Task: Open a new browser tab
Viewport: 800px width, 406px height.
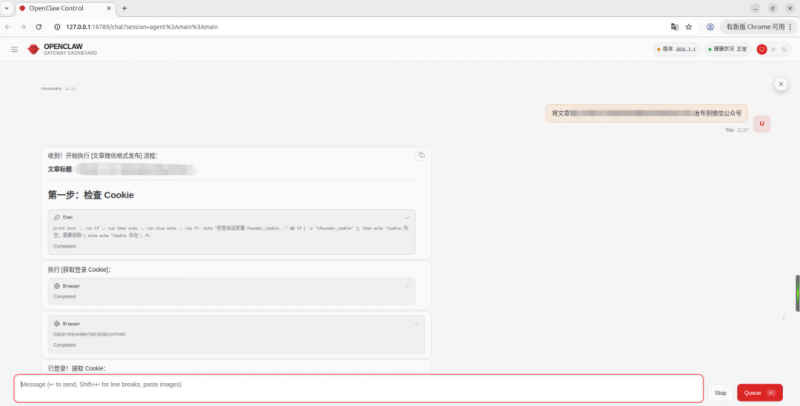Action: 124,8
